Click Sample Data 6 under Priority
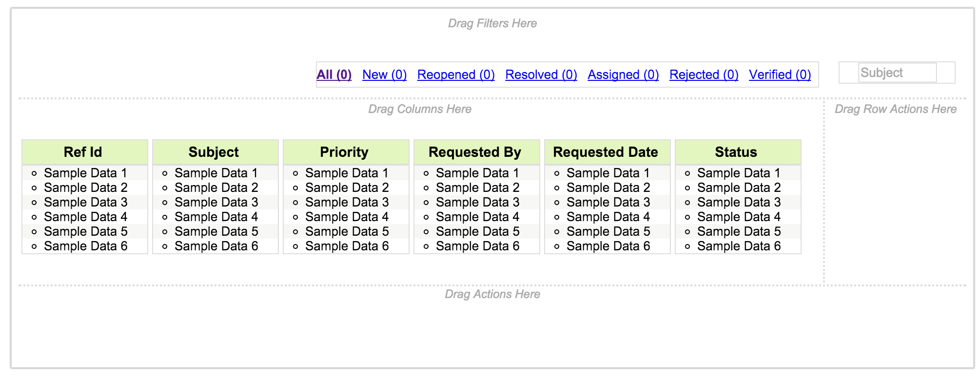980x376 pixels. pyautogui.click(x=347, y=246)
